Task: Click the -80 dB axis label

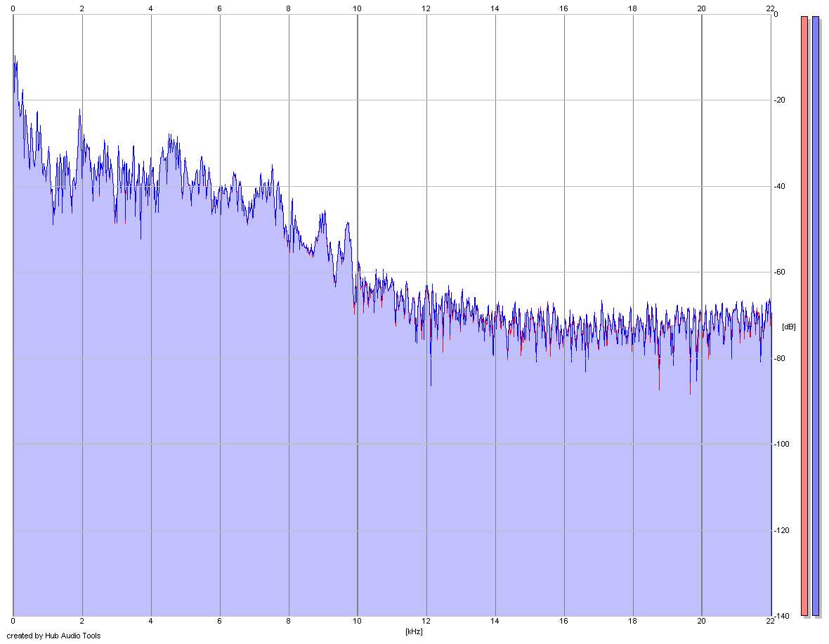Action: click(x=779, y=358)
